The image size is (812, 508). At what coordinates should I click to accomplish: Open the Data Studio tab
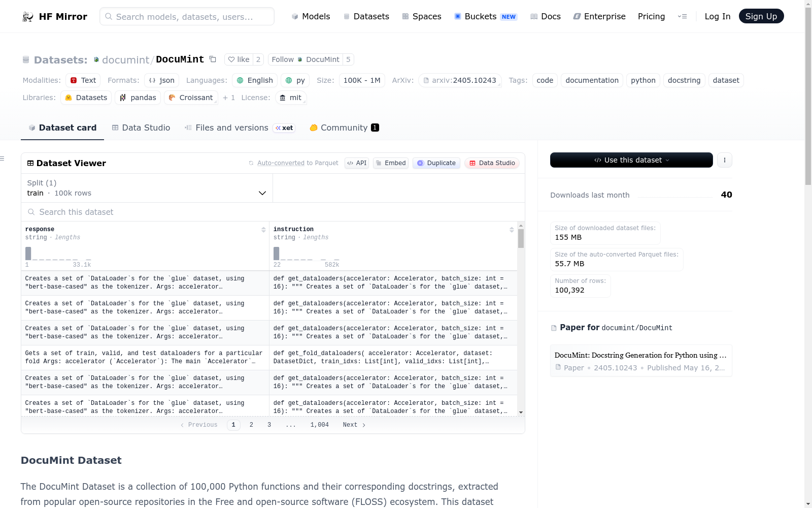[141, 128]
